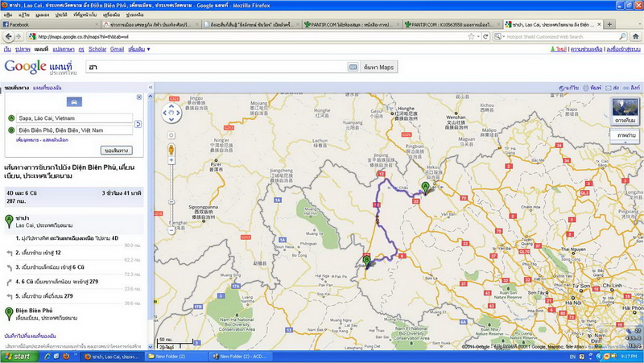The image size is (644, 363).
Task: Pan map up arrow on navigation wheel
Action: (x=171, y=106)
